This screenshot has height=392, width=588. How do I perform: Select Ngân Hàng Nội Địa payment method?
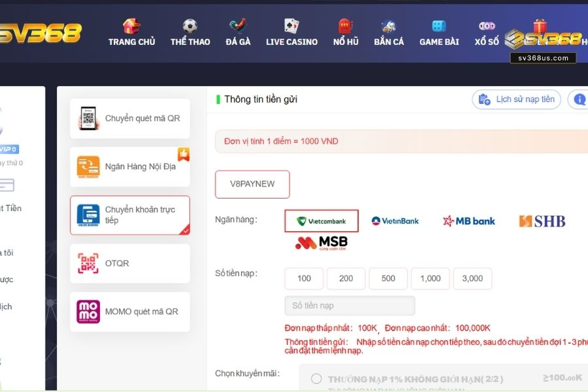tap(130, 167)
